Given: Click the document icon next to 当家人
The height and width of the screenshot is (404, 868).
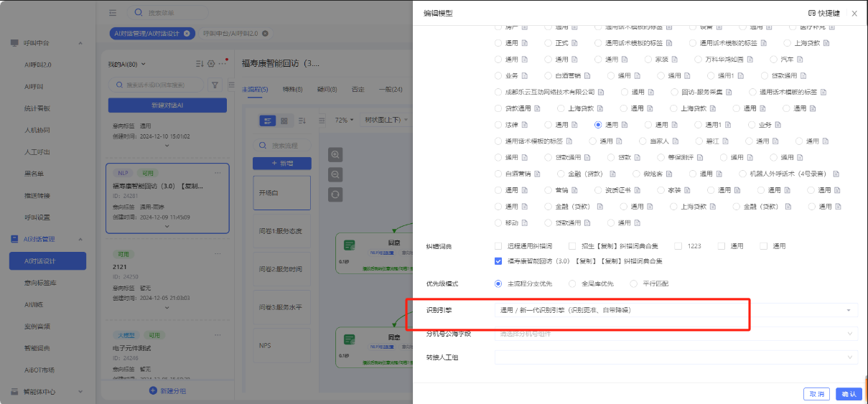Looking at the screenshot, I should pyautogui.click(x=675, y=141).
